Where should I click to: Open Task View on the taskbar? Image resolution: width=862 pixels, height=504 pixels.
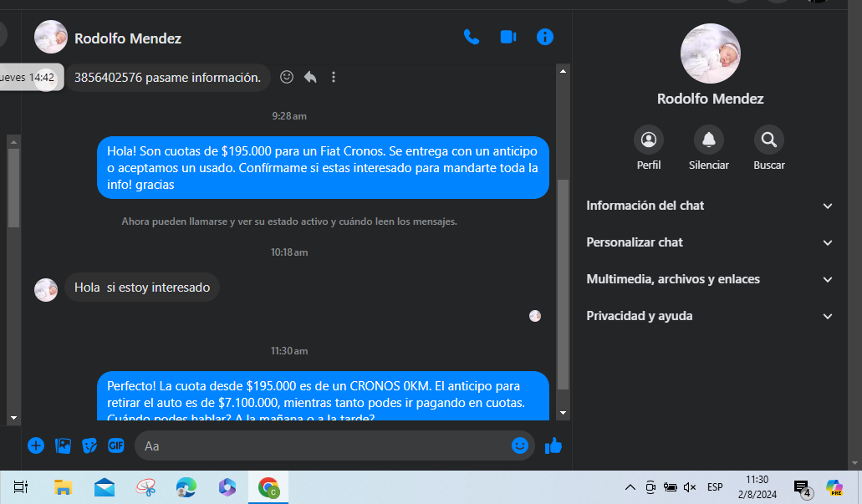click(x=20, y=487)
